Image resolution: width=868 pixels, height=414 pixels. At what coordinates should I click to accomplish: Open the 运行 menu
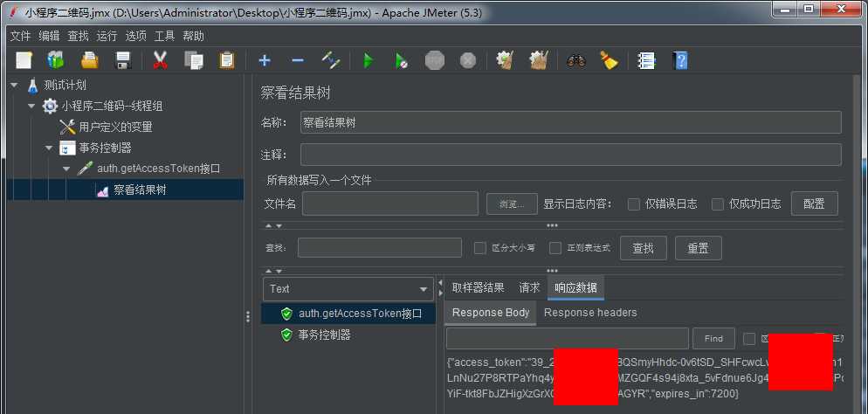coord(107,37)
